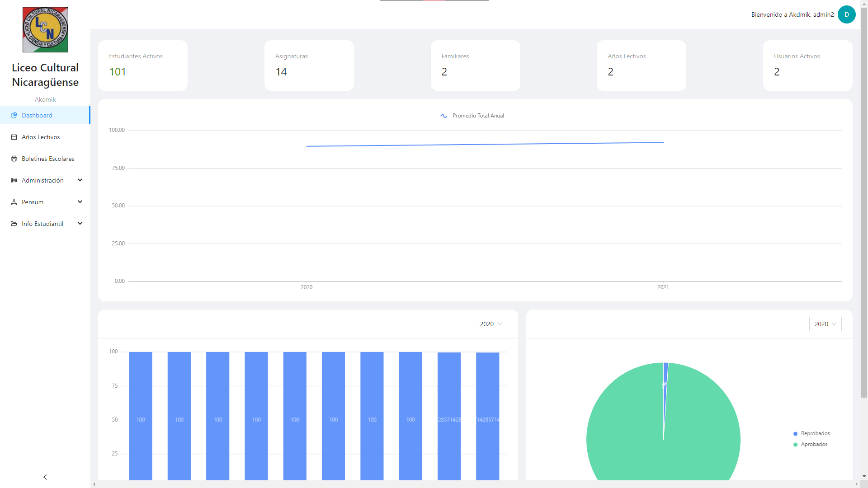Click the user avatar with letter D
Image resolution: width=868 pixels, height=488 pixels.
[846, 14]
